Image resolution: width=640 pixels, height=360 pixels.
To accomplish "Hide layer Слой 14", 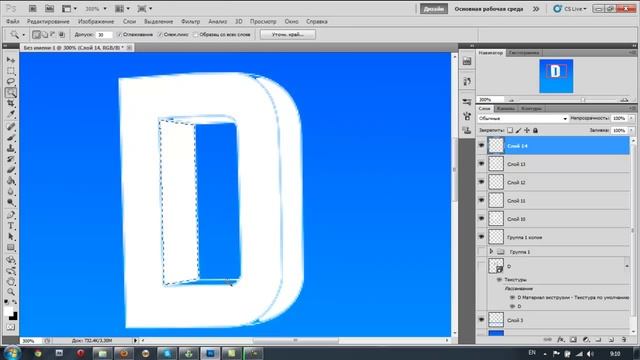I will click(x=481, y=145).
